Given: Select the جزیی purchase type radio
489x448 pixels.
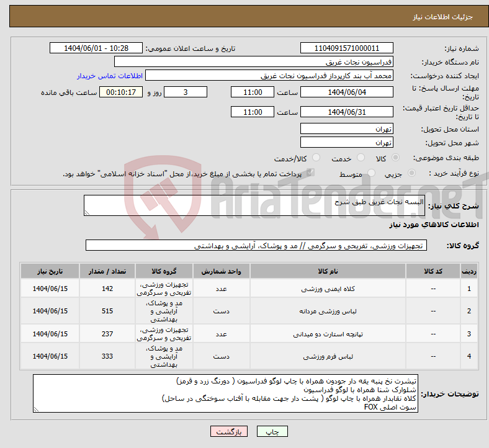Looking at the screenshot, I should (x=411, y=172).
